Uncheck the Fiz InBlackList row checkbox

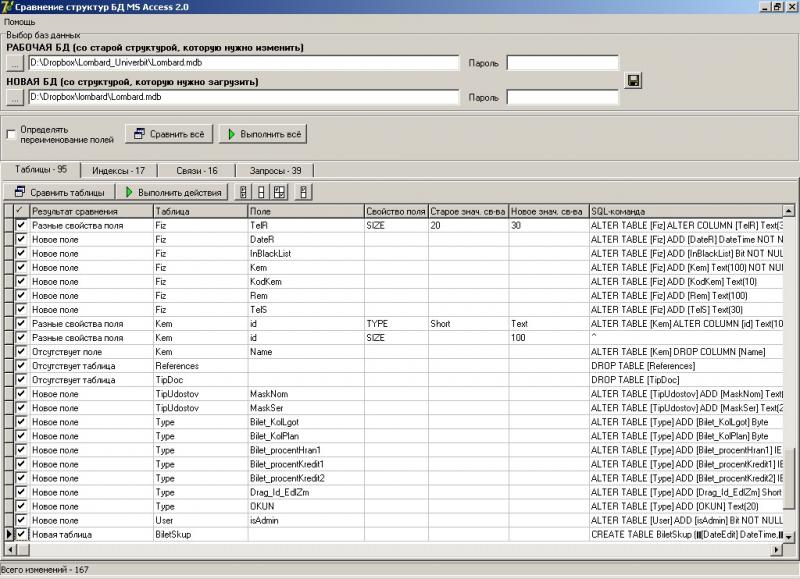tap(21, 253)
